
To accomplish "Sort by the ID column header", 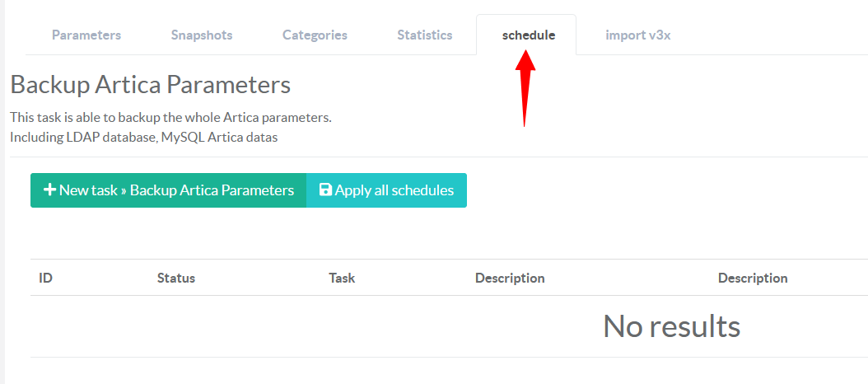I will click(46, 279).
